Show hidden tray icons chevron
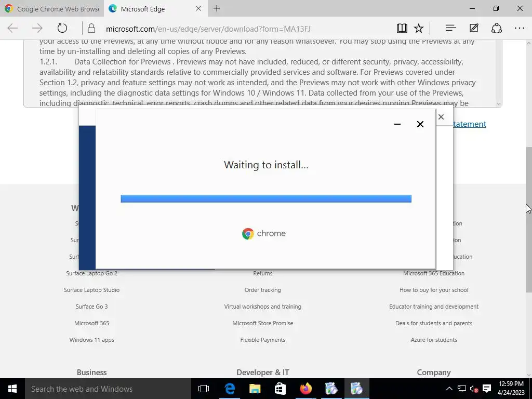The width and height of the screenshot is (532, 399). pyautogui.click(x=449, y=389)
